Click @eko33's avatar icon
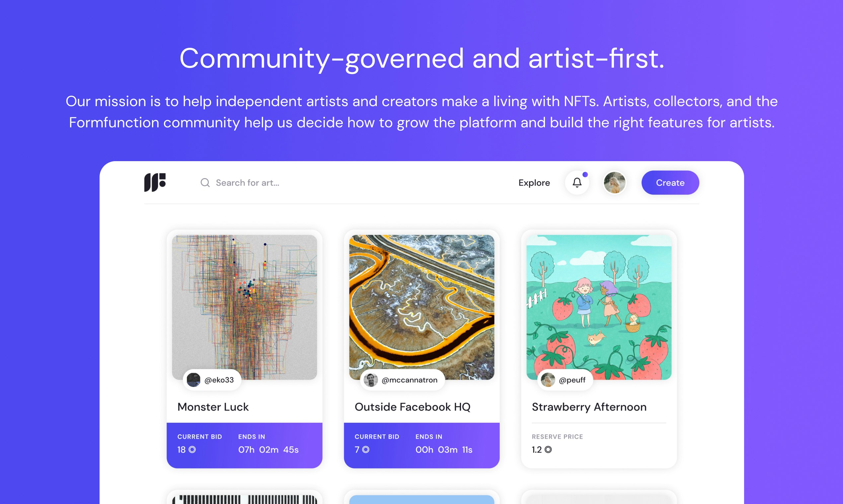Image resolution: width=843 pixels, height=504 pixels. [194, 380]
